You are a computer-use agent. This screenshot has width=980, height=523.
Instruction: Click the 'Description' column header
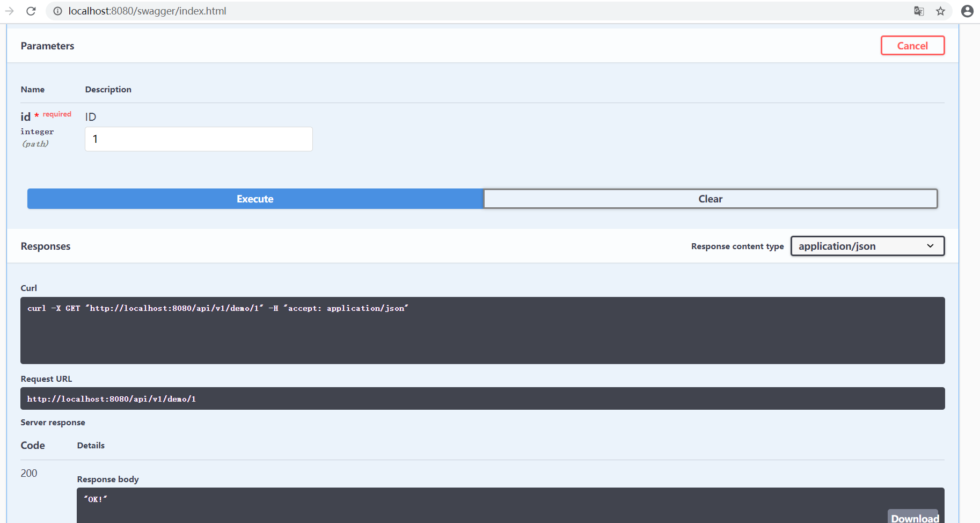coord(108,89)
